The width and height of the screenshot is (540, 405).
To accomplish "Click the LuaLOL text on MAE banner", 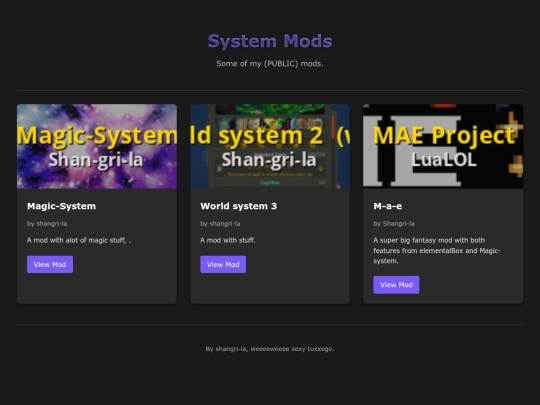I will point(444,160).
